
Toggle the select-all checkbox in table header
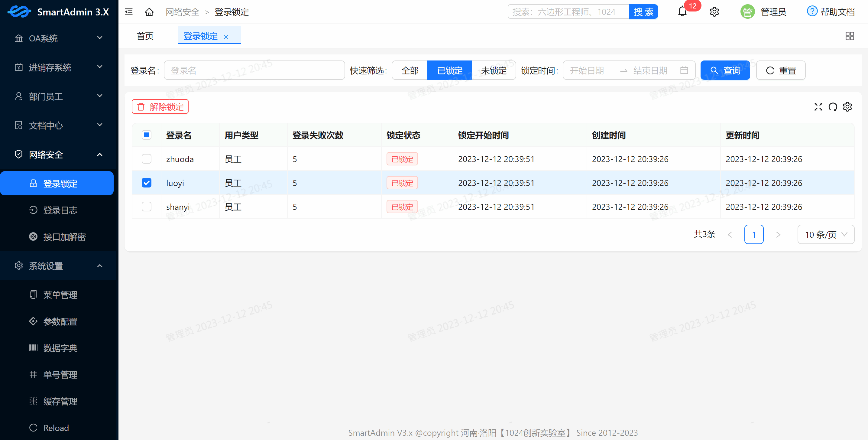click(146, 135)
